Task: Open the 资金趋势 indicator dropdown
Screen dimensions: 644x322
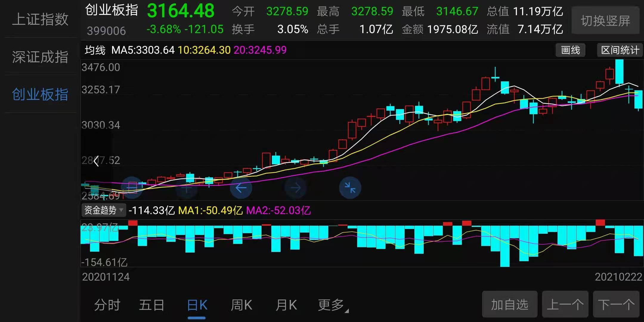Action: coord(104,210)
